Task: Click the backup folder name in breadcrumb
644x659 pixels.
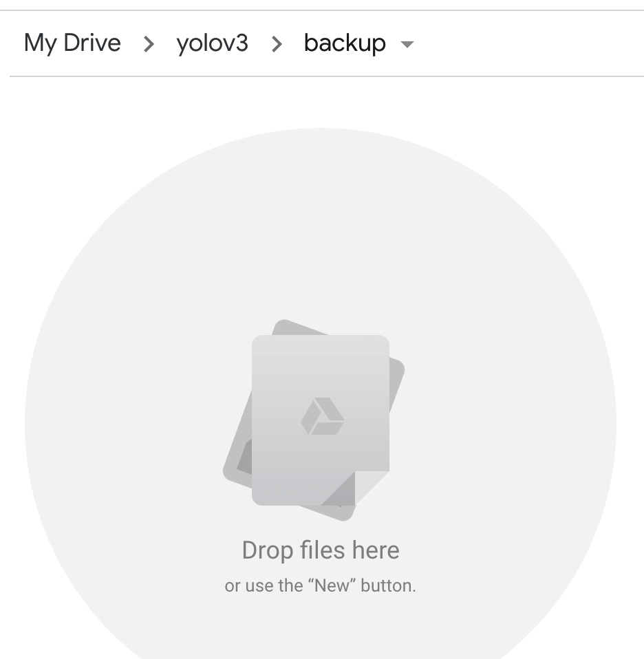Action: click(x=344, y=43)
